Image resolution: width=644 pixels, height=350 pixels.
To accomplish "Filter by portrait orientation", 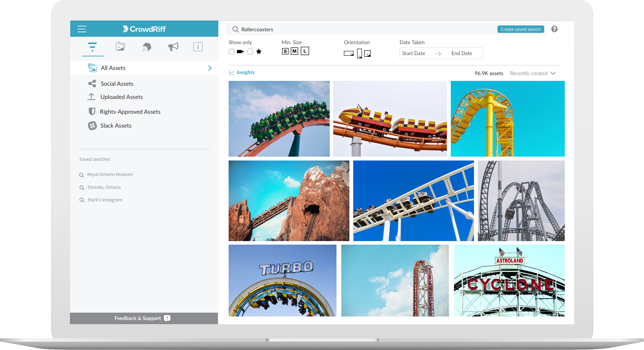I will coord(359,53).
